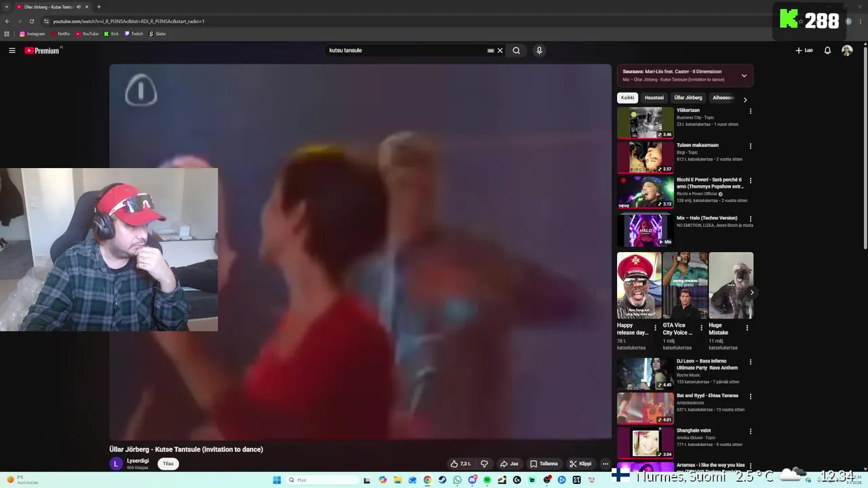Open the Stake bookmark
The width and height of the screenshot is (868, 488).
point(157,34)
